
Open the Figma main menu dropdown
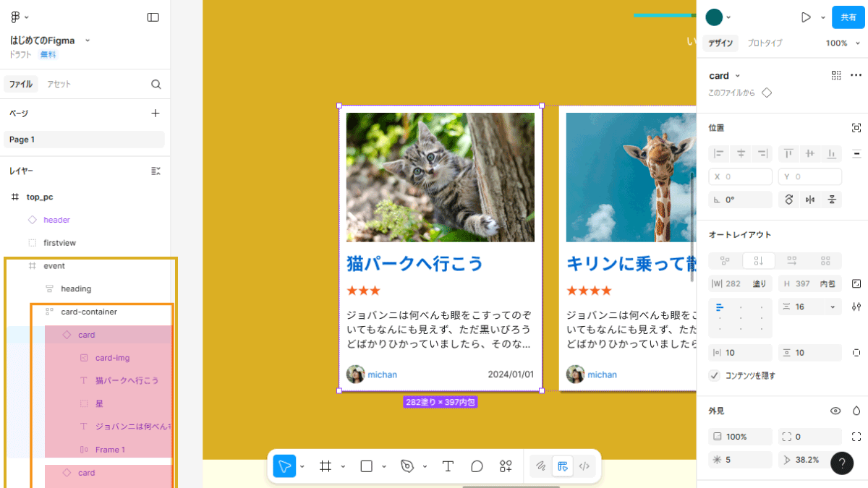[x=20, y=17]
